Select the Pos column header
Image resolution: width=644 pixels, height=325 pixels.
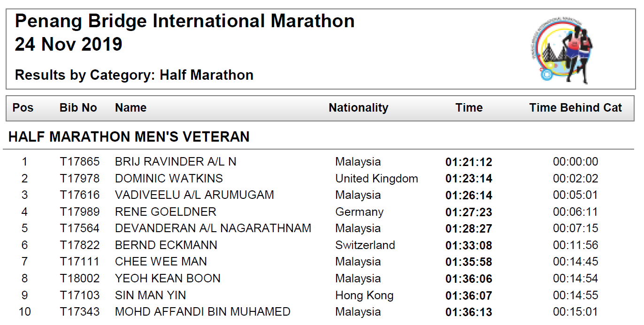(x=23, y=108)
